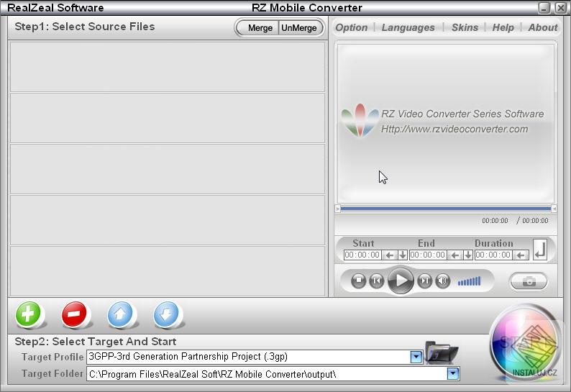Minimize the RZ Mobile Converter window

(x=544, y=8)
